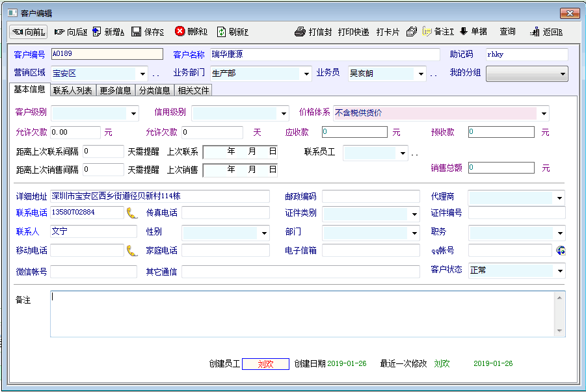Click 打信封 print envelope button
Image resolution: width=586 pixels, height=392 pixels.
click(x=313, y=32)
